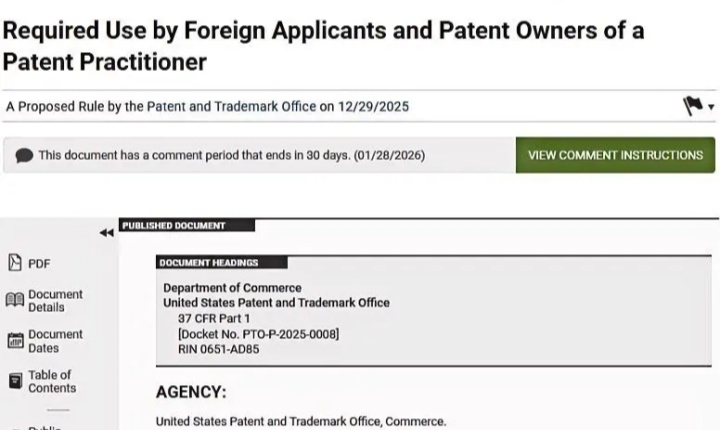This screenshot has height=430, width=720.
Task: Open the PDF sidebar text label
Action: click(x=39, y=264)
